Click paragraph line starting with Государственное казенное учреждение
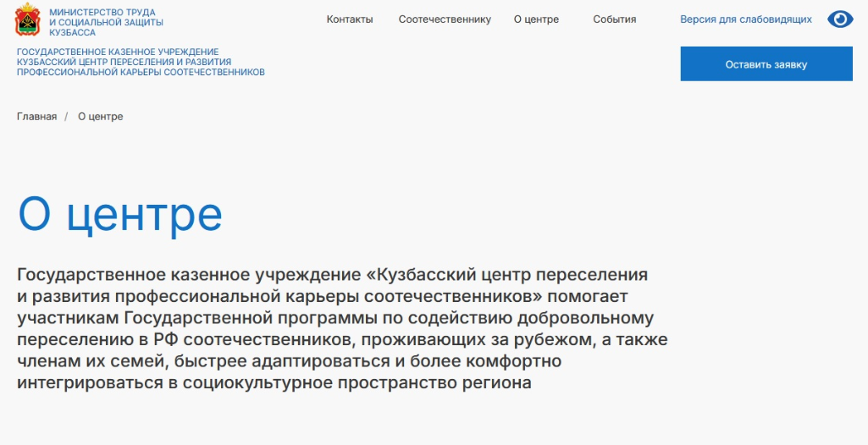 click(332, 275)
